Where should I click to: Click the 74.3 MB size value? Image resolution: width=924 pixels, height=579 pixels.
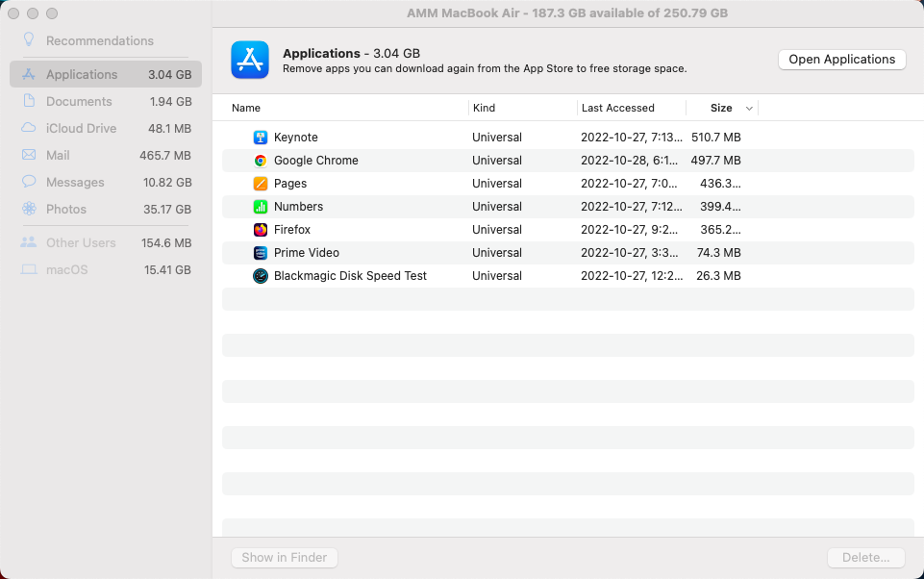pyautogui.click(x=719, y=252)
